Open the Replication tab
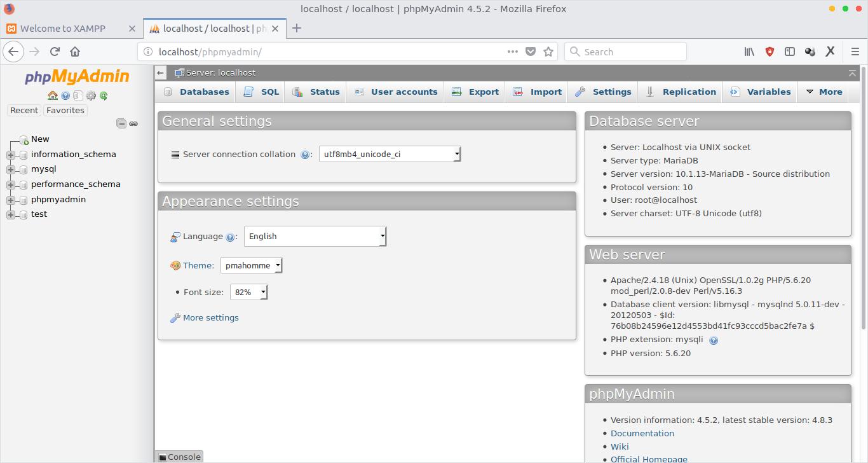868x463 pixels. (681, 92)
